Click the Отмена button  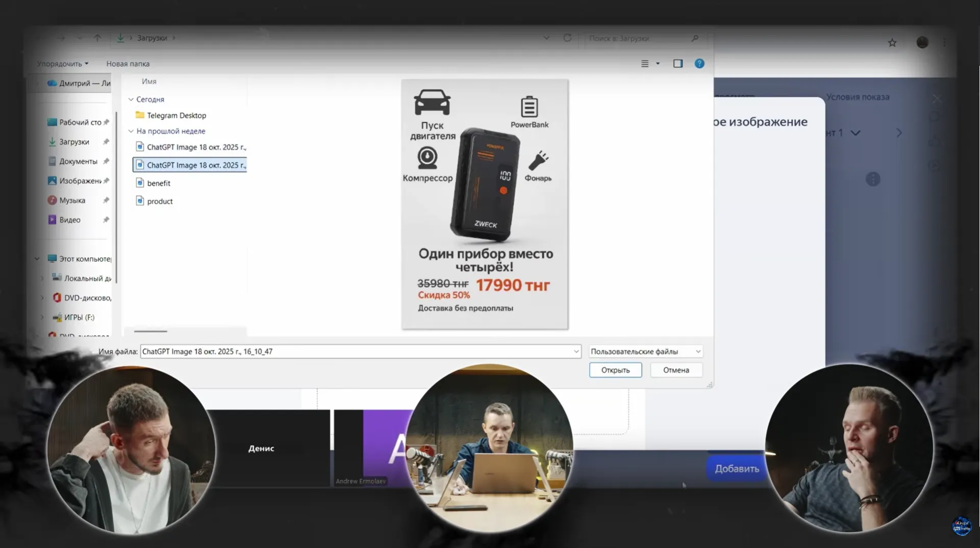[676, 370]
